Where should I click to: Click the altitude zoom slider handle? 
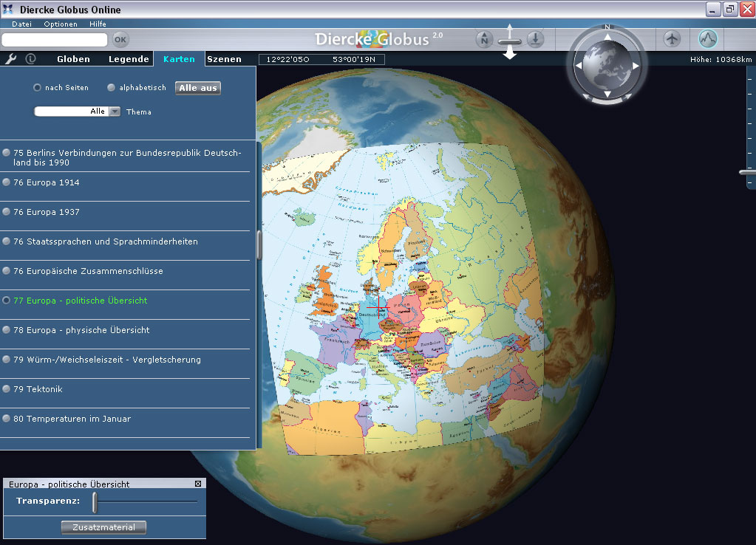click(x=748, y=172)
